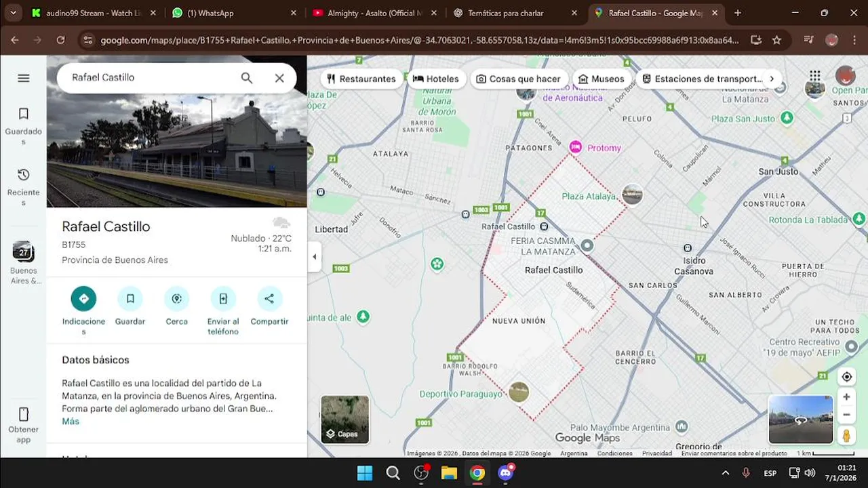Image resolution: width=868 pixels, height=488 pixels.
Task: Open the Google apps grid
Action: pos(814,76)
